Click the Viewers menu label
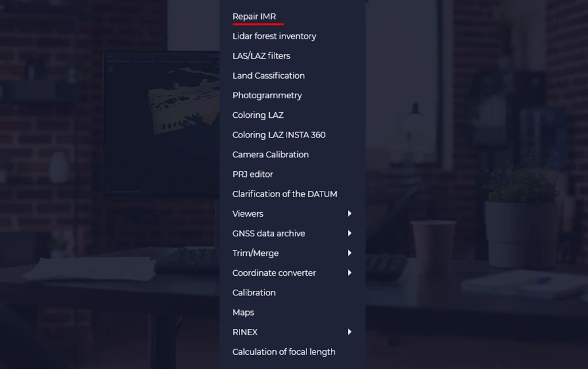This screenshot has width=588, height=369. tap(247, 214)
